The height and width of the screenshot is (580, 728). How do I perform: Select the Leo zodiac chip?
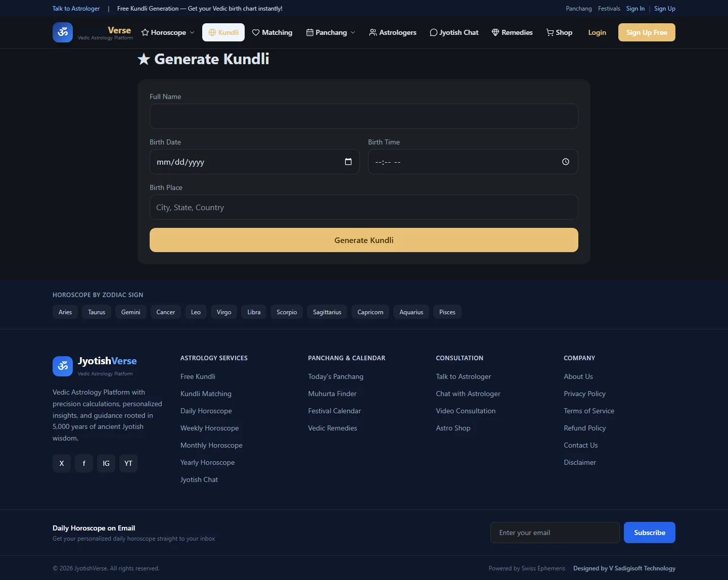pyautogui.click(x=196, y=312)
